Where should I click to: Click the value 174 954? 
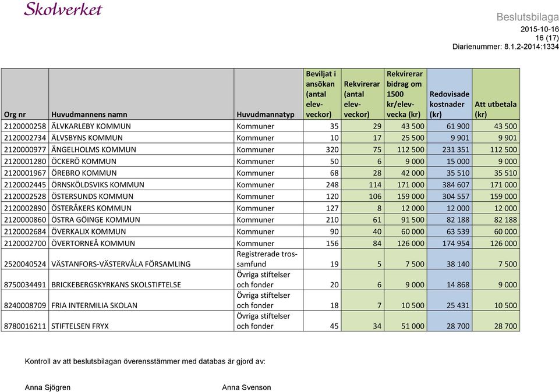point(456,244)
